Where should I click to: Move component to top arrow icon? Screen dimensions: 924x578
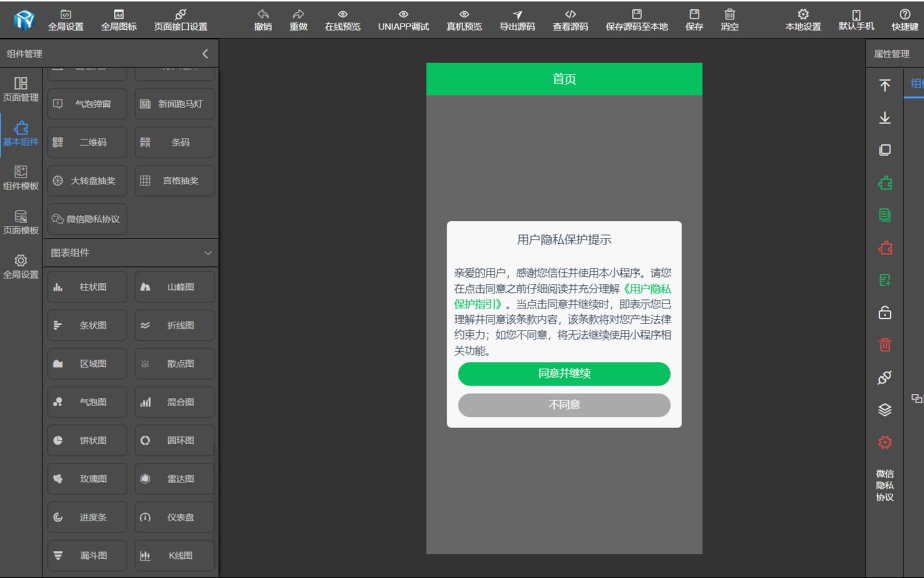884,86
